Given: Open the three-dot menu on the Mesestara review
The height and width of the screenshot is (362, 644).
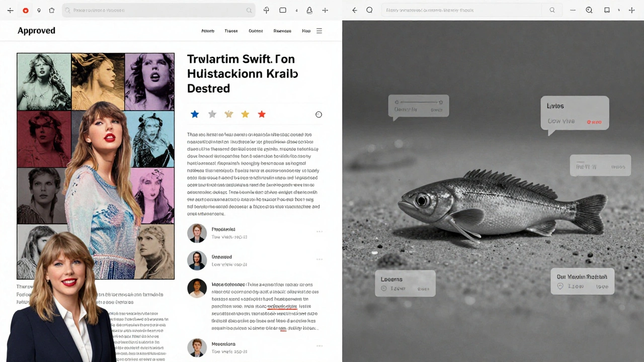Looking at the screenshot, I should tap(319, 346).
